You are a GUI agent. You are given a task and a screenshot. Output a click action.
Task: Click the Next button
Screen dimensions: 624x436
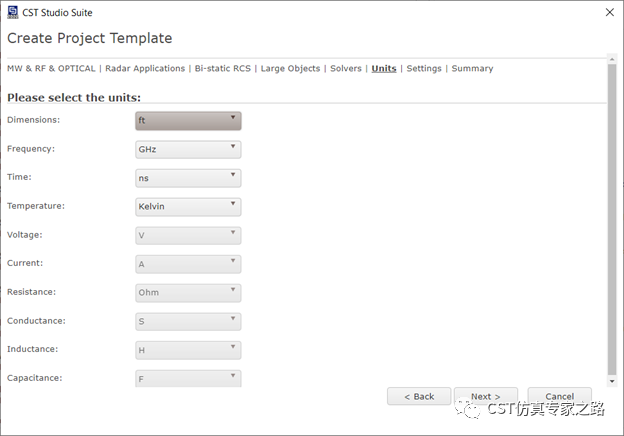point(486,396)
